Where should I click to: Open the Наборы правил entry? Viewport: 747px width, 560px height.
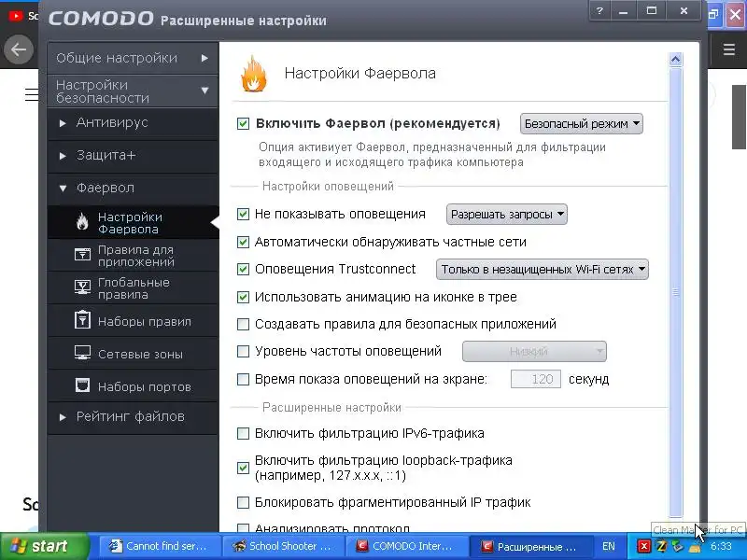[133, 321]
